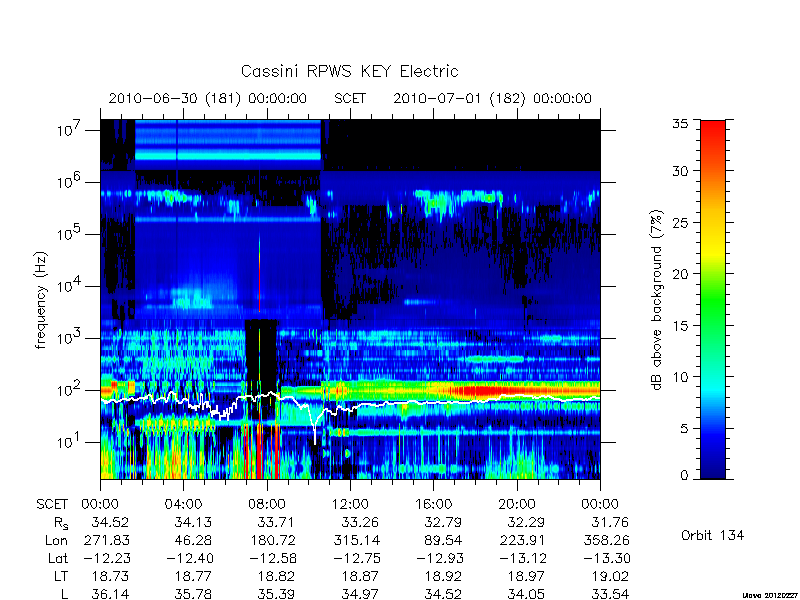
Task: Click the Lon value 315.14
Action: tap(356, 540)
